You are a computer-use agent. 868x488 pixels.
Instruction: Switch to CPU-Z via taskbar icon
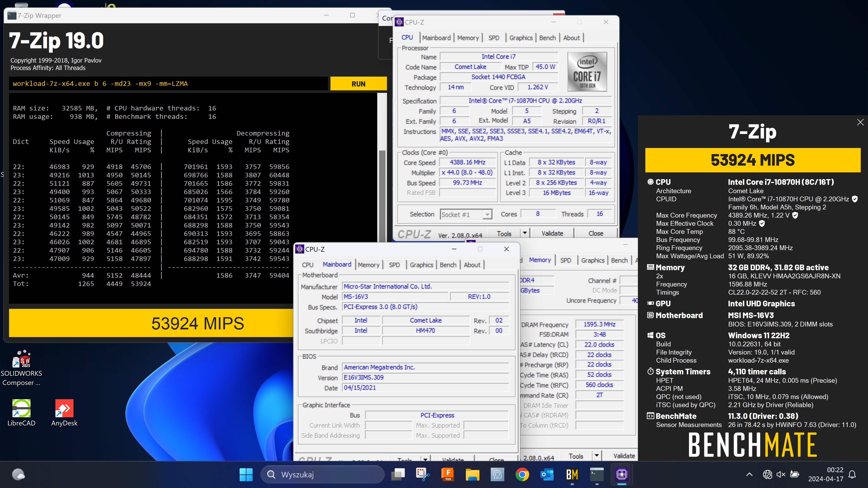(x=622, y=474)
